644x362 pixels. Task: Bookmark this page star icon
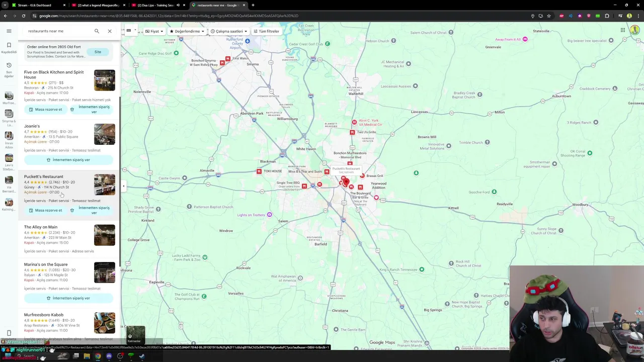pos(549,16)
